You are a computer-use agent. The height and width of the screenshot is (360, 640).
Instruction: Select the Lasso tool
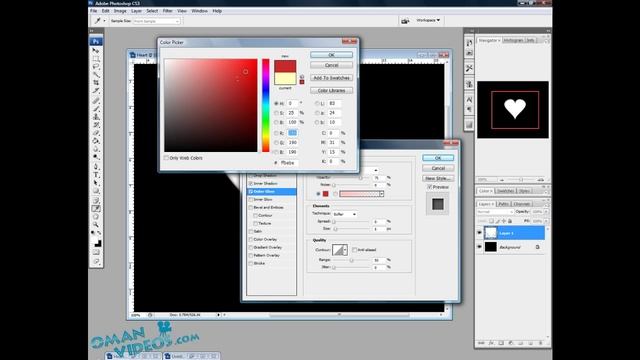pos(96,67)
